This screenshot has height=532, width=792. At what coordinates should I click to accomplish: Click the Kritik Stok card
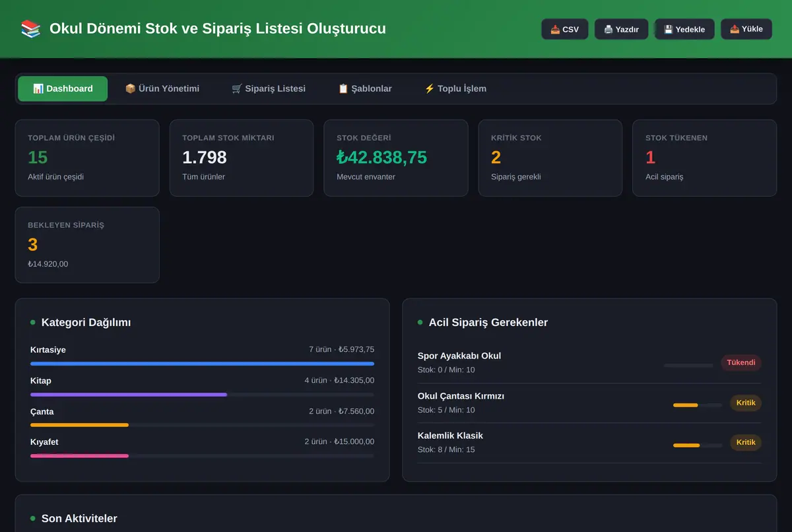pos(550,158)
